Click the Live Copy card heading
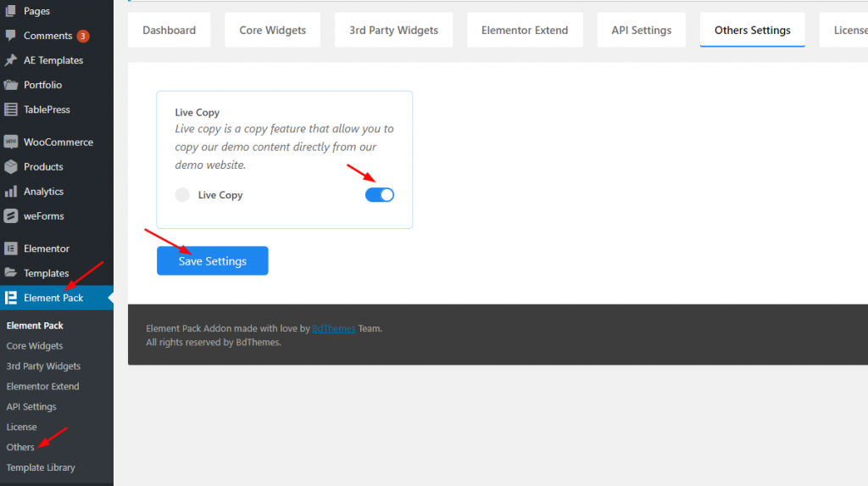 click(x=197, y=112)
